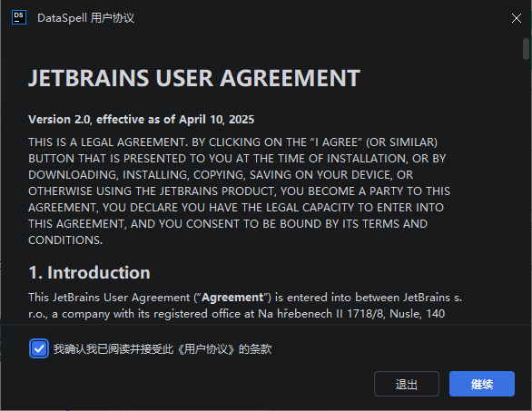Click the scrollbar track below the thumb
The image size is (532, 411).
pyautogui.click(x=526, y=190)
